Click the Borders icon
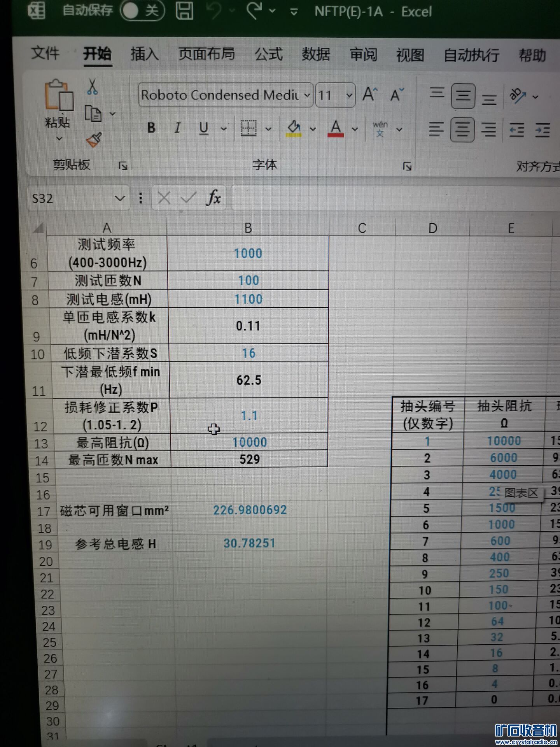 pyautogui.click(x=248, y=128)
